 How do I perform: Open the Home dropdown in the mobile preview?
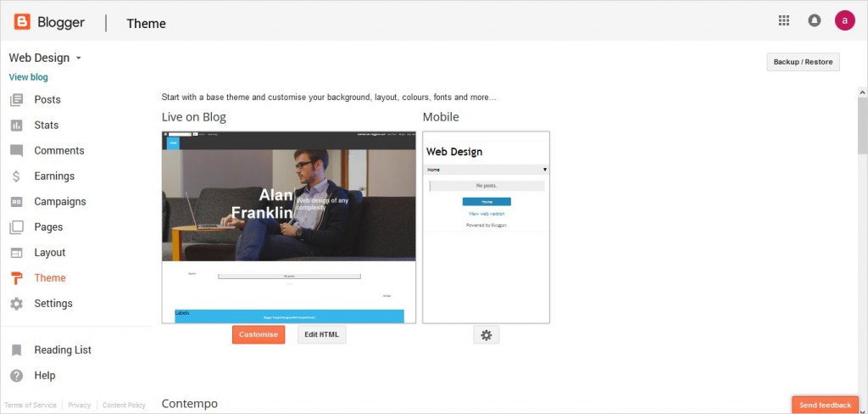(x=486, y=170)
